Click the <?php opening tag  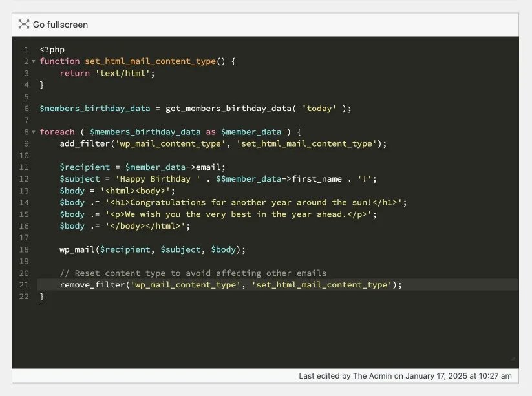pos(52,50)
